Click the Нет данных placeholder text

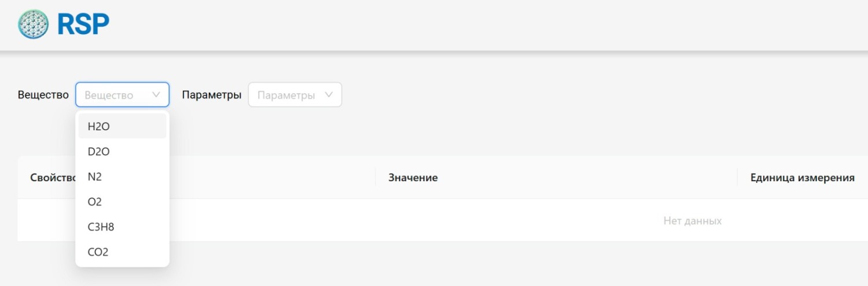(692, 221)
